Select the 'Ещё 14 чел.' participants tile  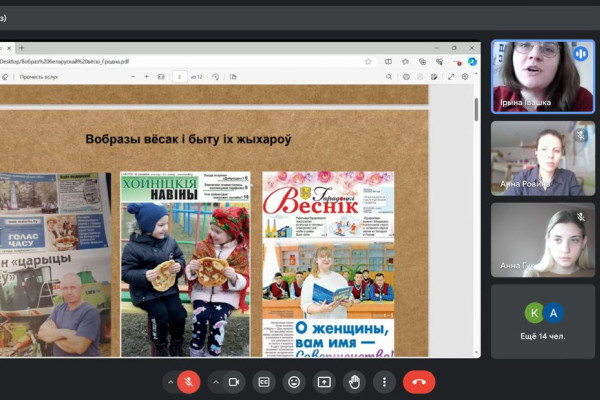543,321
